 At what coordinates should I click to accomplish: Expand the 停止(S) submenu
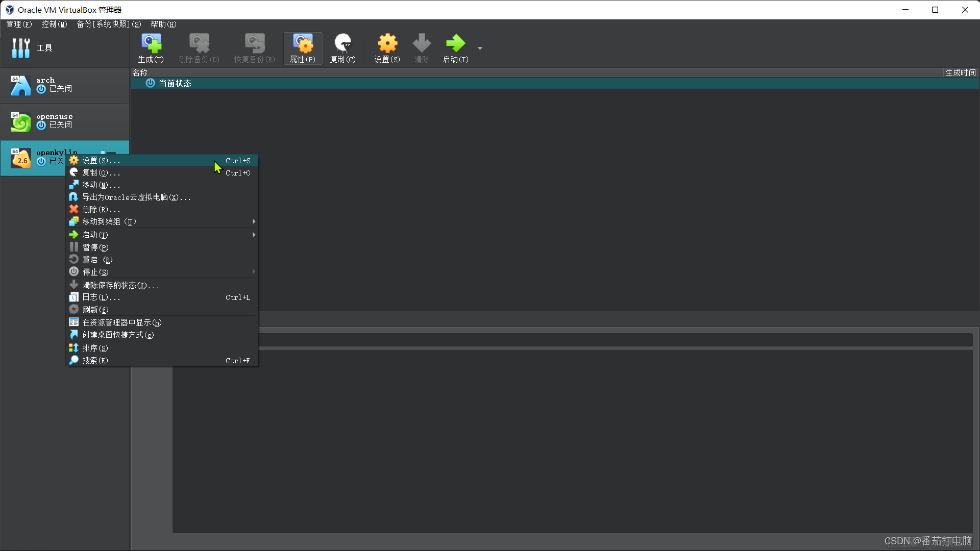[x=162, y=272]
